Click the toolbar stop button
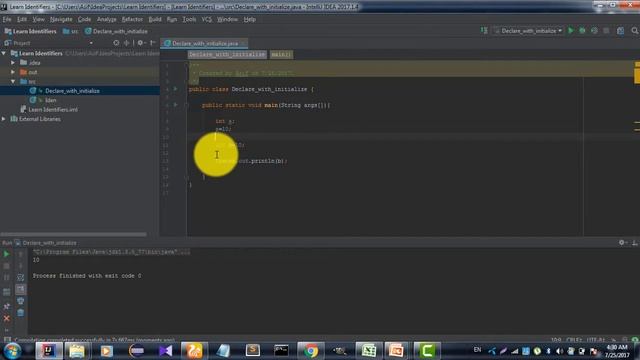640x360 pixels. point(606,31)
